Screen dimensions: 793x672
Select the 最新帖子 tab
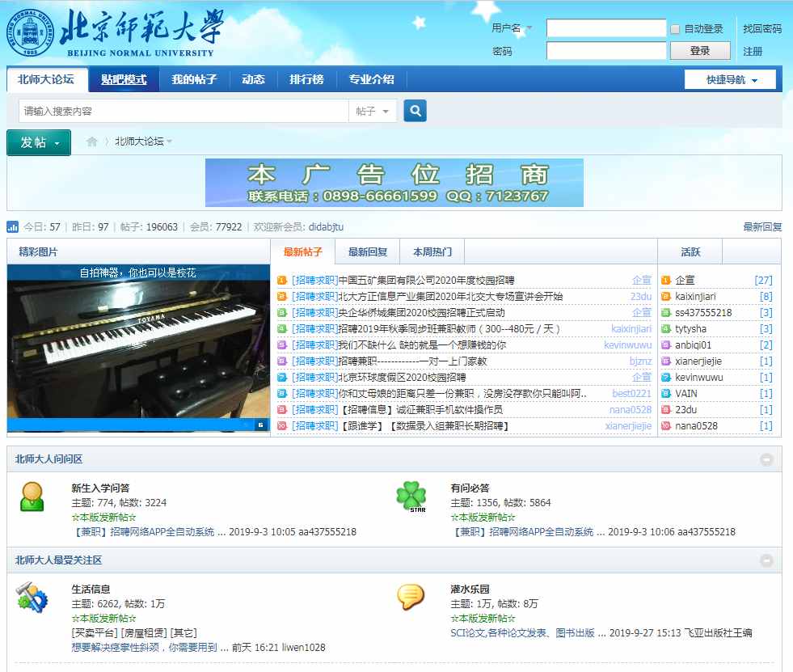point(303,251)
